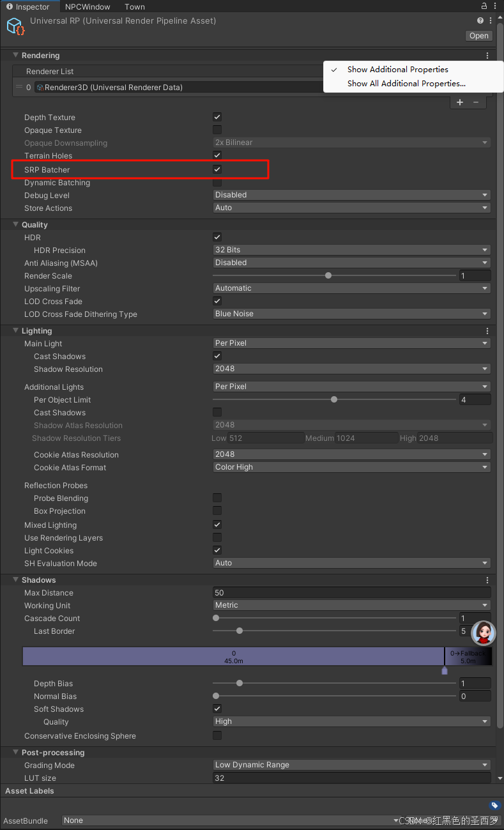Toggle the Light Cookies checkbox
This screenshot has height=830, width=504.
[x=217, y=550]
